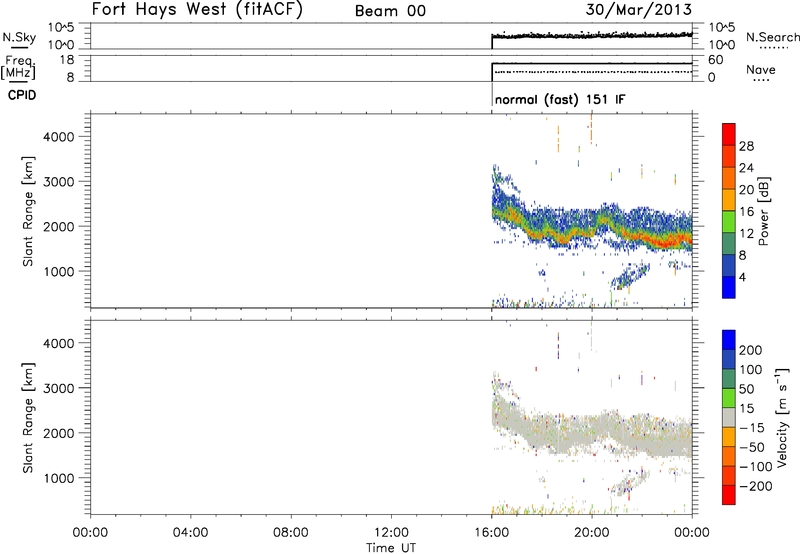
Task: Click the 'Beam 00' label
Action: tap(390, 11)
